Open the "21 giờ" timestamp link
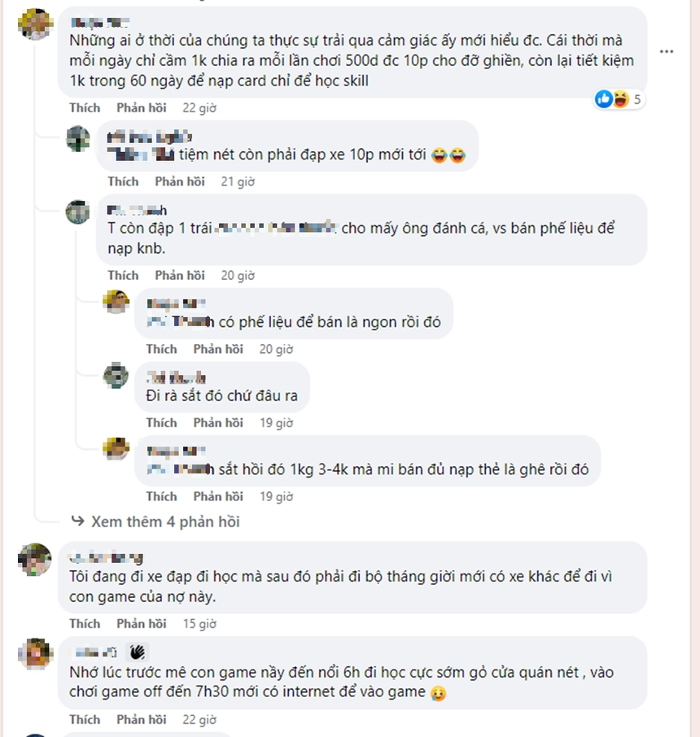Image resolution: width=700 pixels, height=737 pixels. tap(238, 181)
